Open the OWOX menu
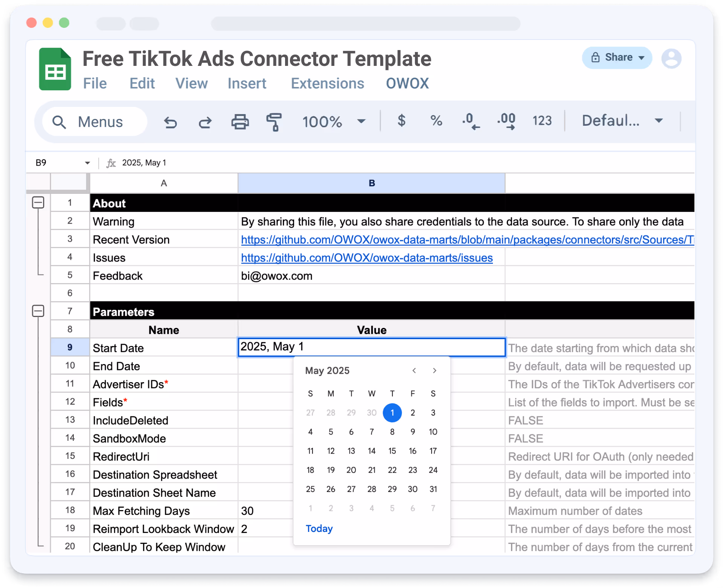Viewport: 723px width, 588px height. click(x=407, y=84)
